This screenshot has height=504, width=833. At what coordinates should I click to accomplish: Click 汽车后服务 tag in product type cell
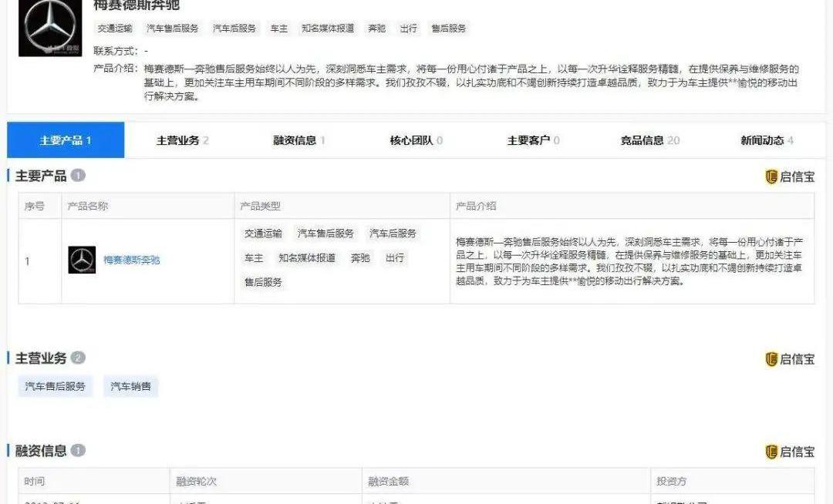(x=393, y=234)
